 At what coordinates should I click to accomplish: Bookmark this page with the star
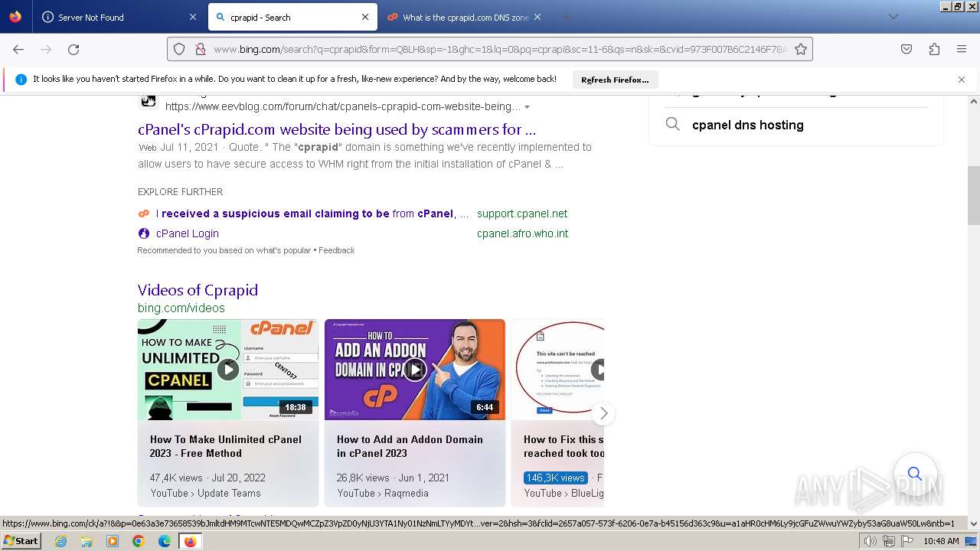801,49
